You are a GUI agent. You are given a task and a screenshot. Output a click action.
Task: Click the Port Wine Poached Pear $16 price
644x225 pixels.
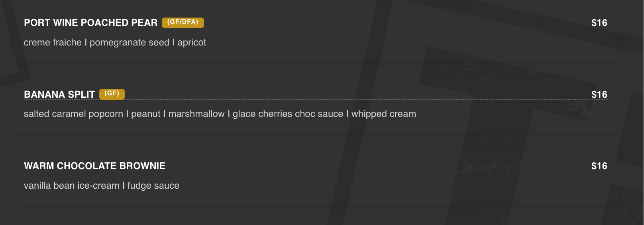pos(599,23)
